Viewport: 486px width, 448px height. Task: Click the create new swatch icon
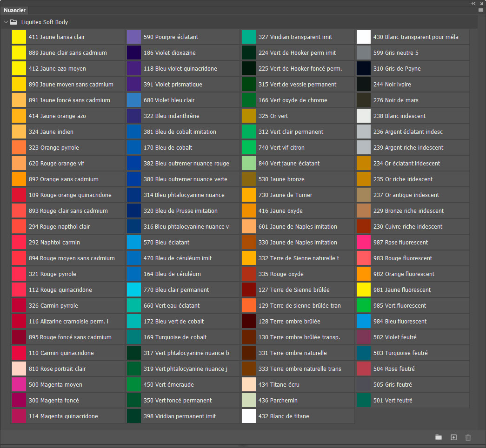tap(454, 437)
